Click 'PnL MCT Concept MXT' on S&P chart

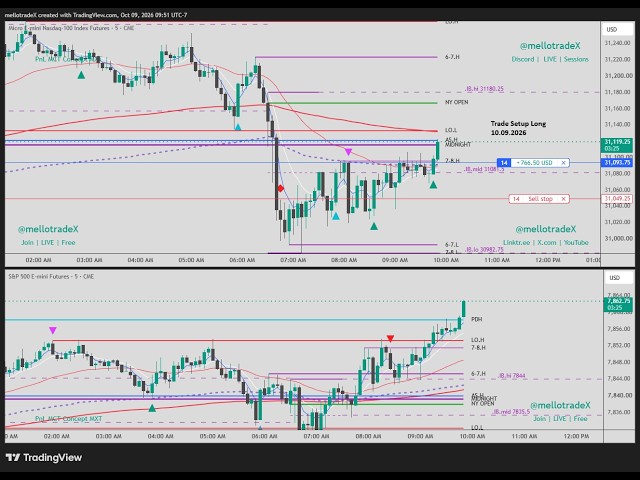pos(68,418)
